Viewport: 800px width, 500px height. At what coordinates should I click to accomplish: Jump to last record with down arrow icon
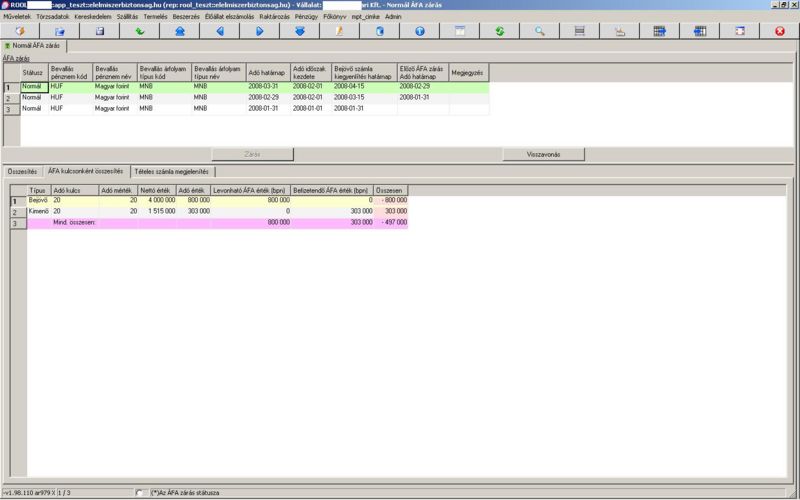point(299,31)
